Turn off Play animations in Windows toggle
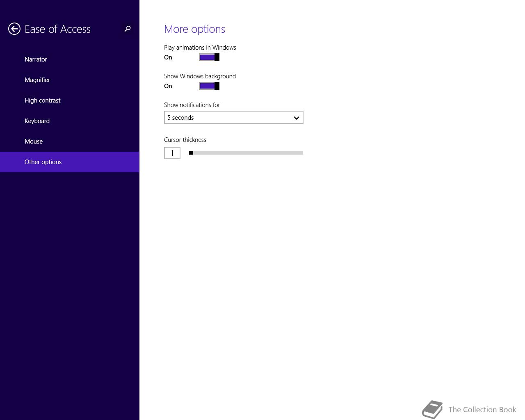 click(x=209, y=57)
